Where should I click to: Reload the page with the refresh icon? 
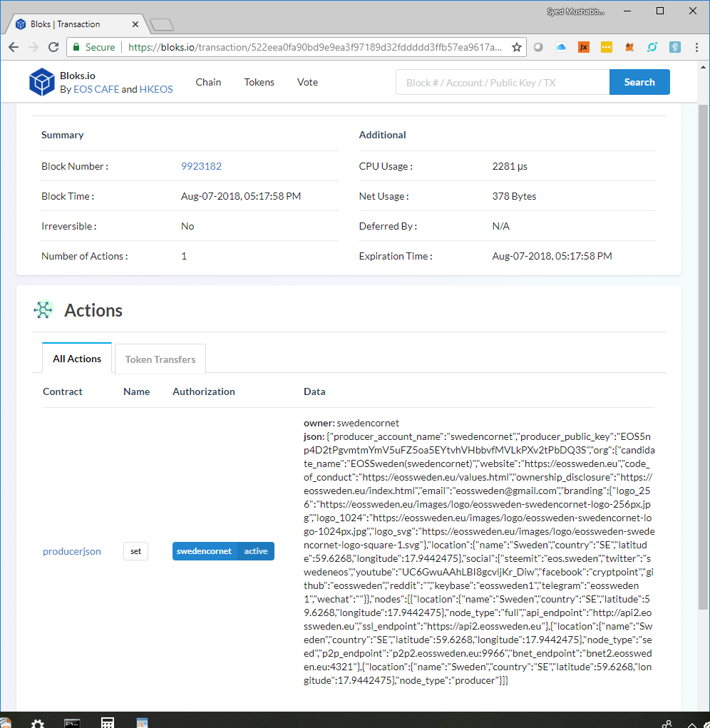[54, 47]
